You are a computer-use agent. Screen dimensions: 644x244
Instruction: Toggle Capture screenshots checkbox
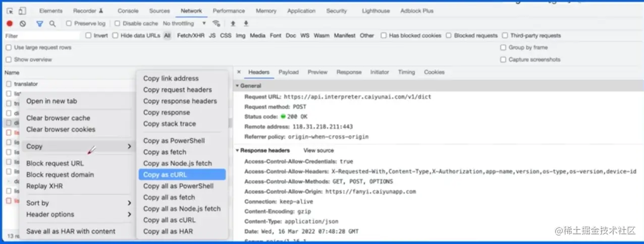tap(503, 59)
